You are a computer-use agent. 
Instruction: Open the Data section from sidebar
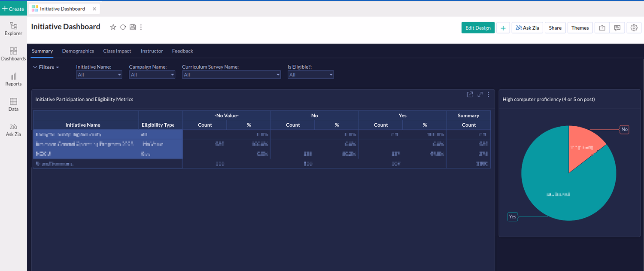(x=13, y=104)
